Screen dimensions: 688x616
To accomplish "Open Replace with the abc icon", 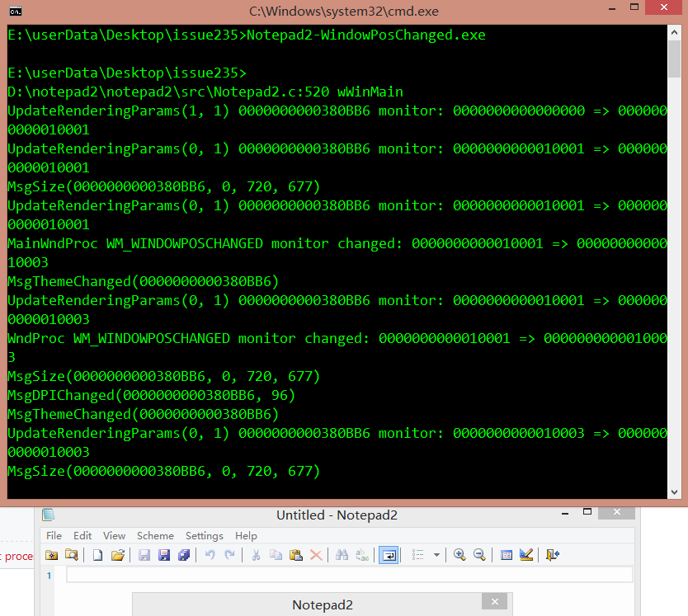I will pos(362,555).
